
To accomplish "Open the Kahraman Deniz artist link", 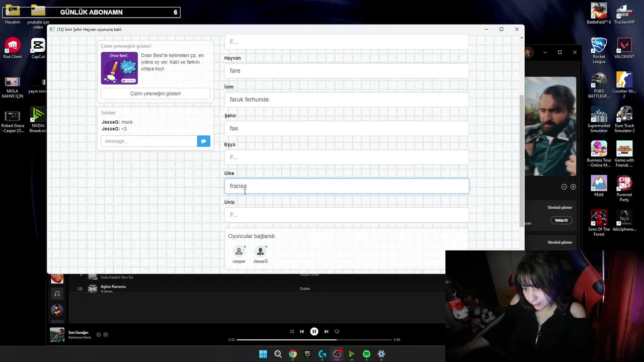I will (x=79, y=338).
